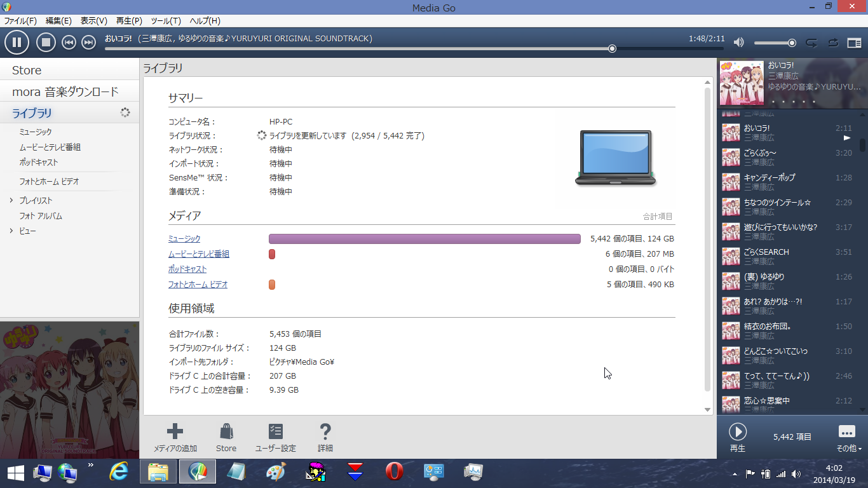Launch Internet Explorer from the taskbar
Viewport: 868px width, 488px height.
click(x=118, y=472)
